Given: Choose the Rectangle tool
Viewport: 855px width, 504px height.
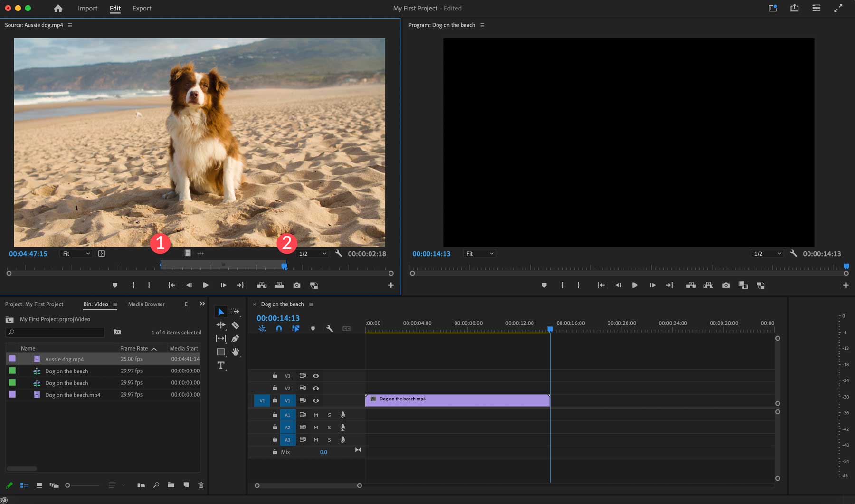Looking at the screenshot, I should click(x=221, y=352).
